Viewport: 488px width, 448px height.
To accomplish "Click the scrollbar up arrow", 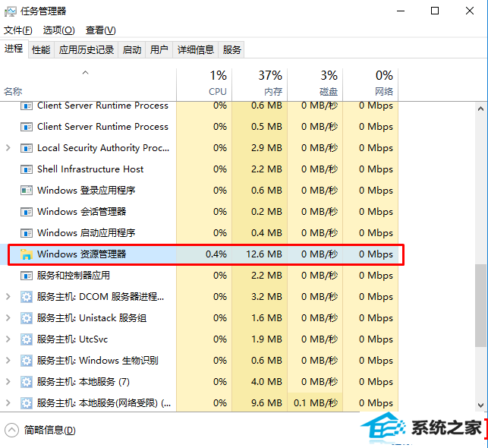I will (x=481, y=109).
